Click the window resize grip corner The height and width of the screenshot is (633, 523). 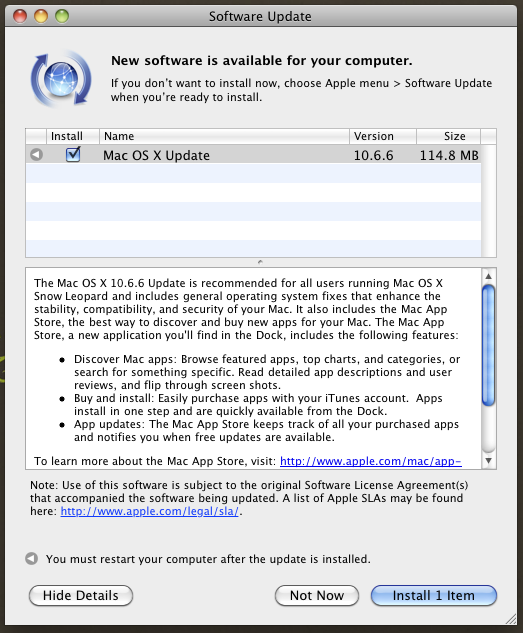[511, 618]
